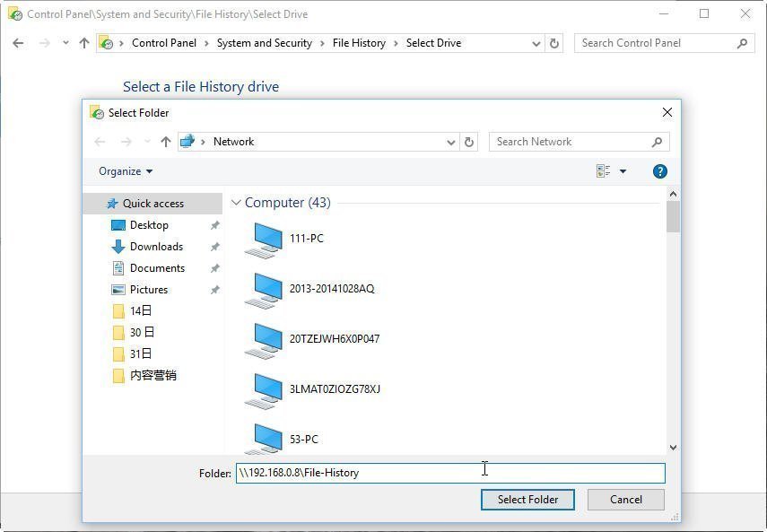Cancel the Select Folder dialog
The width and height of the screenshot is (767, 532).
pos(625,500)
